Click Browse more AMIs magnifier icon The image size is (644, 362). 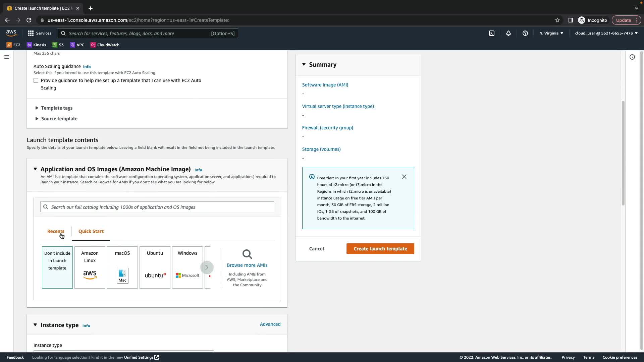point(247,254)
